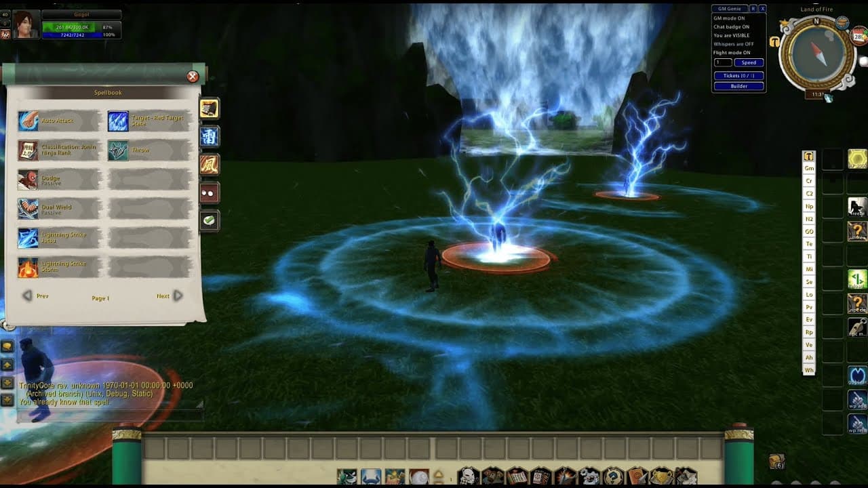Toggle the Whispers are OFF setting
Screen dimensions: 868x488
tap(733, 44)
